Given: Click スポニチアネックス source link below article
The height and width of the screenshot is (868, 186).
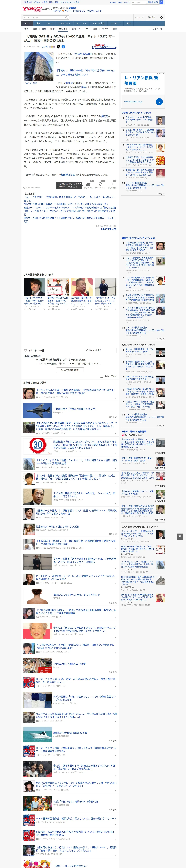Looking at the screenshot, I should 109,229.
